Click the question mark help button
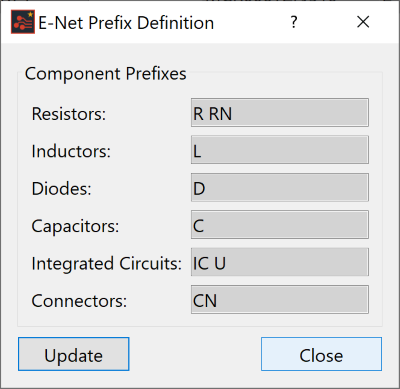Viewport: 400px width, 389px height. pyautogui.click(x=294, y=22)
